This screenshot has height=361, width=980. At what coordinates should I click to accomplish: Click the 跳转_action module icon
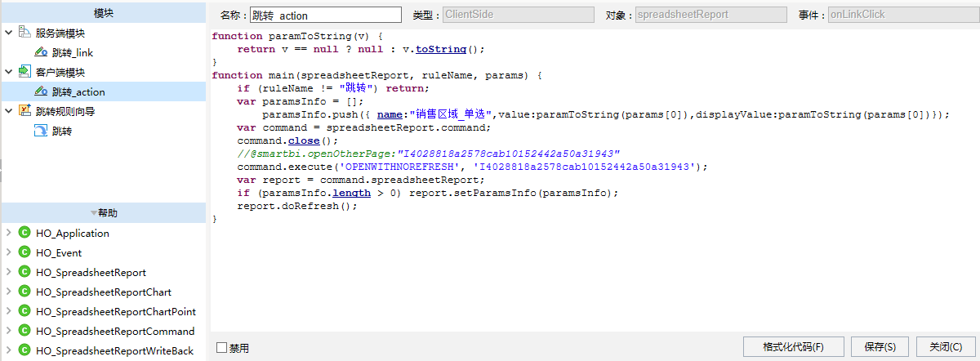[41, 91]
